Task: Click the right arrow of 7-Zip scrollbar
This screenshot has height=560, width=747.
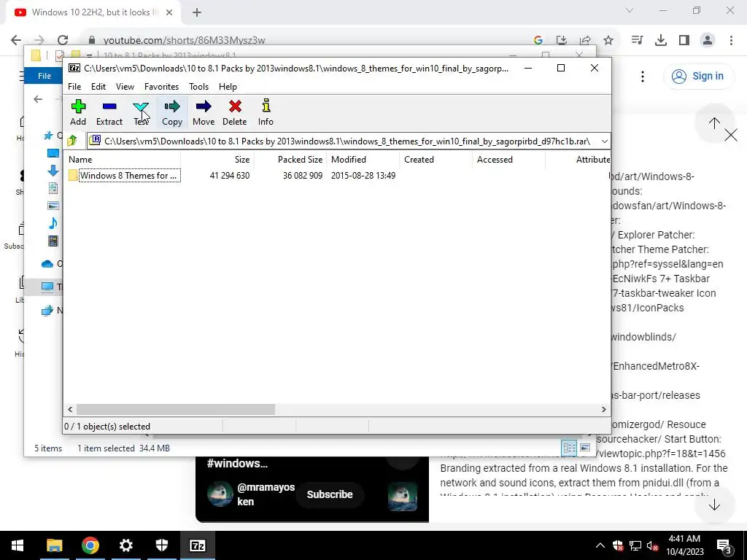Action: coord(603,409)
